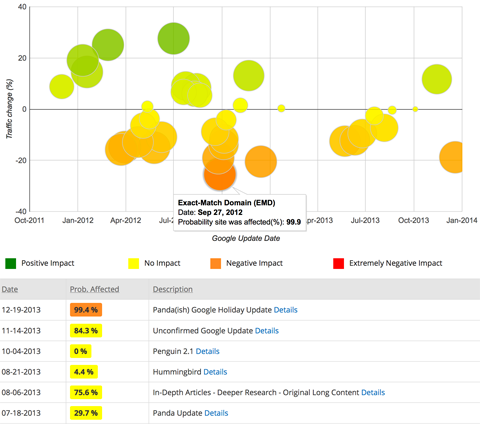This screenshot has height=424, width=480.
Task: Click the dark green bubble near Jul-2012
Action: [x=174, y=39]
